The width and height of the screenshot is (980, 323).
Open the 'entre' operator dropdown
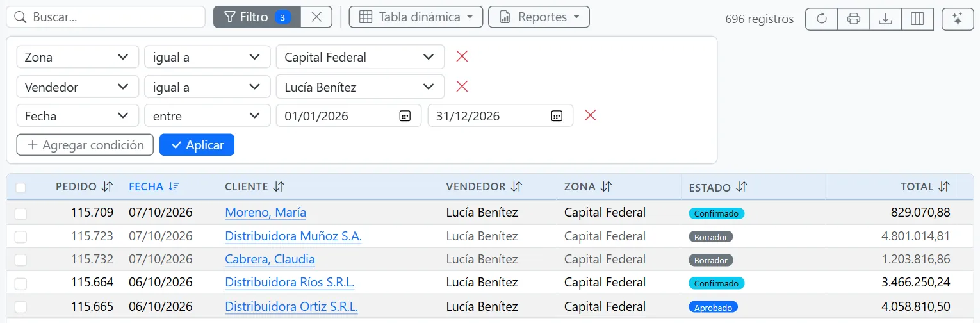coord(207,116)
